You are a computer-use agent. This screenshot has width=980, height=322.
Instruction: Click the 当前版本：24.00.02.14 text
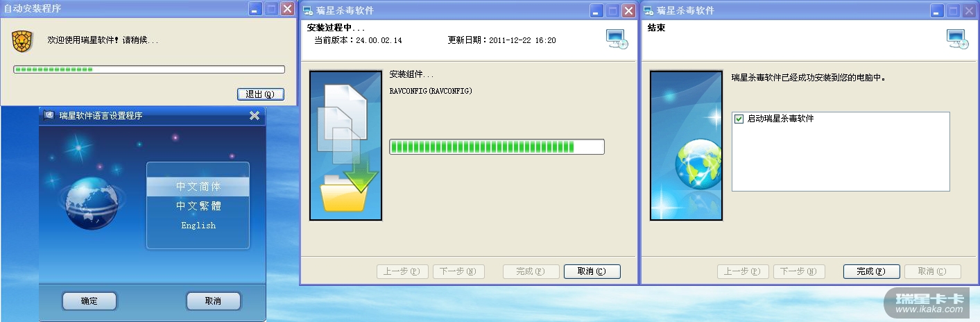tap(358, 40)
